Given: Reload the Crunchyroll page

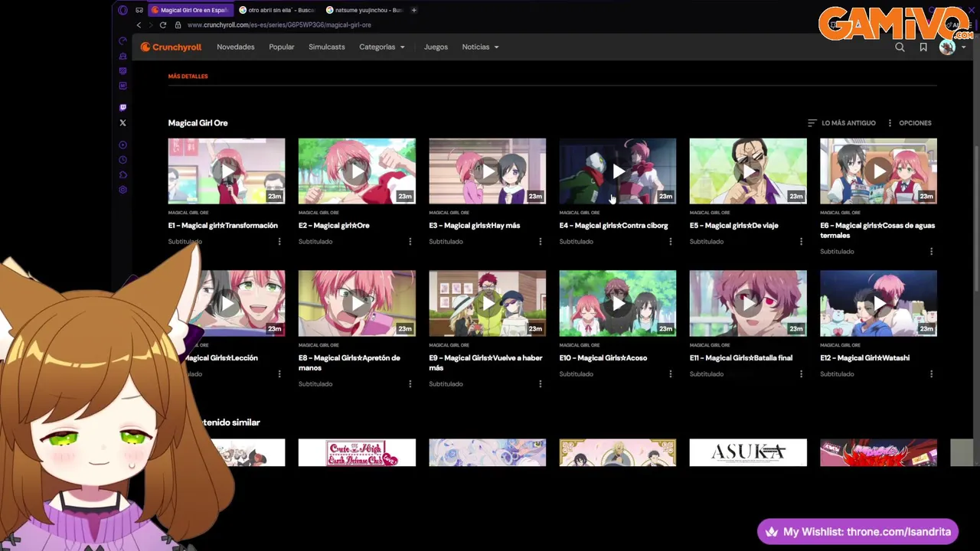Looking at the screenshot, I should tap(163, 25).
